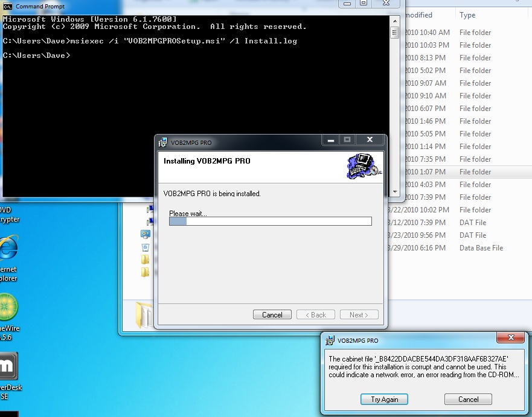The height and width of the screenshot is (417, 532).
Task: Select the row modified 5:02 PM
Action: 467,71
